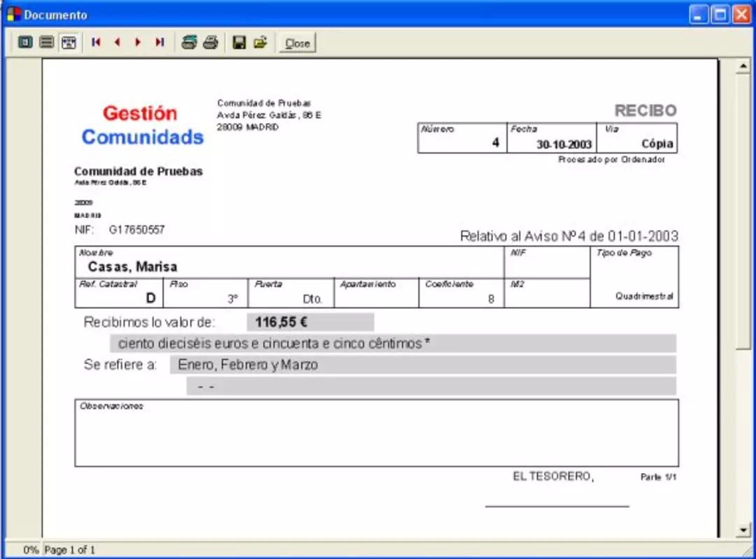Click the vertical scrollbar down arrow
The image size is (756, 559).
coord(743,530)
